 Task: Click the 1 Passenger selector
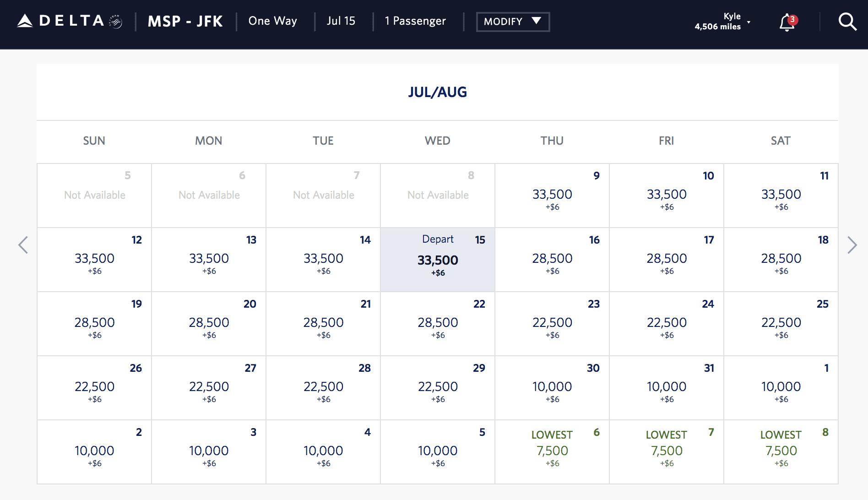click(415, 21)
